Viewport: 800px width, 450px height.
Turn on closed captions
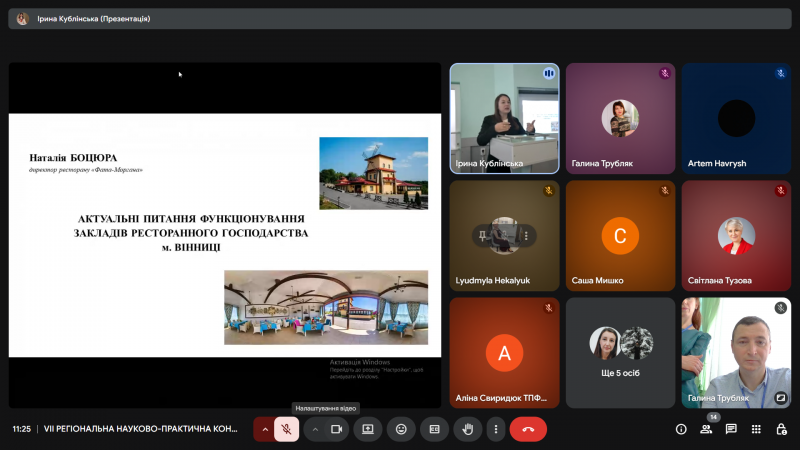(x=434, y=429)
